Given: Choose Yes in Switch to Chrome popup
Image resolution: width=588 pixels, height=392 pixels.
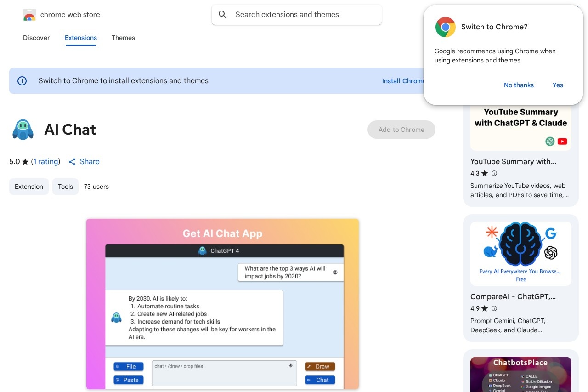Looking at the screenshot, I should (558, 85).
